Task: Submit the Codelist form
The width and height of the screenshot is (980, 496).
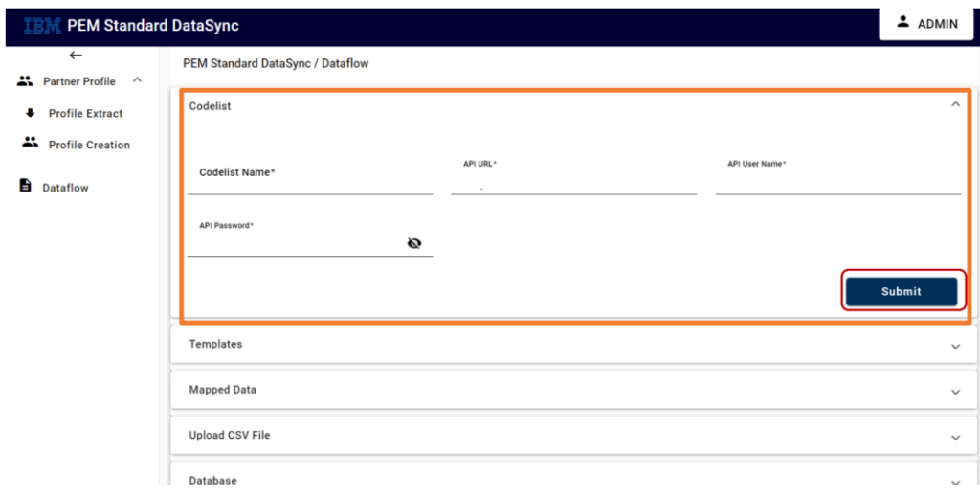Action: click(x=902, y=291)
